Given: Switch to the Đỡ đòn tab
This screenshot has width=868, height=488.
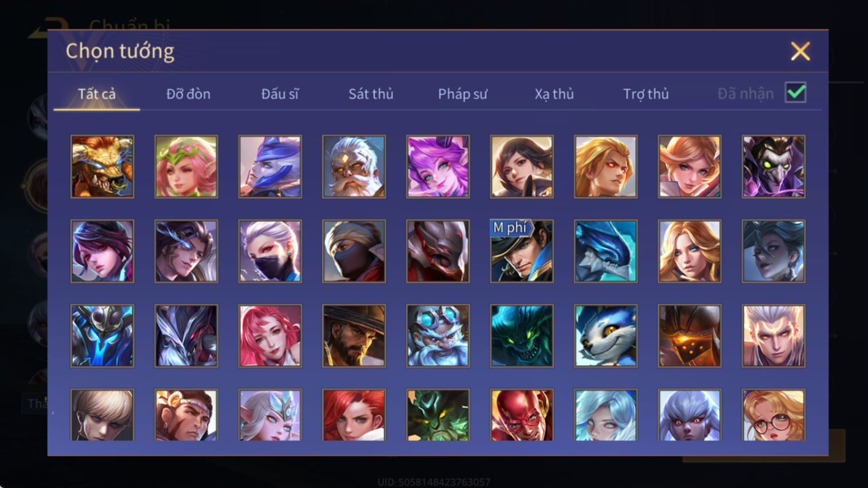Looking at the screenshot, I should (x=188, y=94).
